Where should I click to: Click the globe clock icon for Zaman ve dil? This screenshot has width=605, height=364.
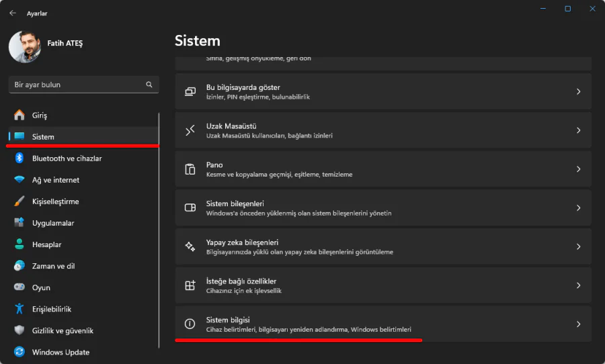click(x=19, y=266)
